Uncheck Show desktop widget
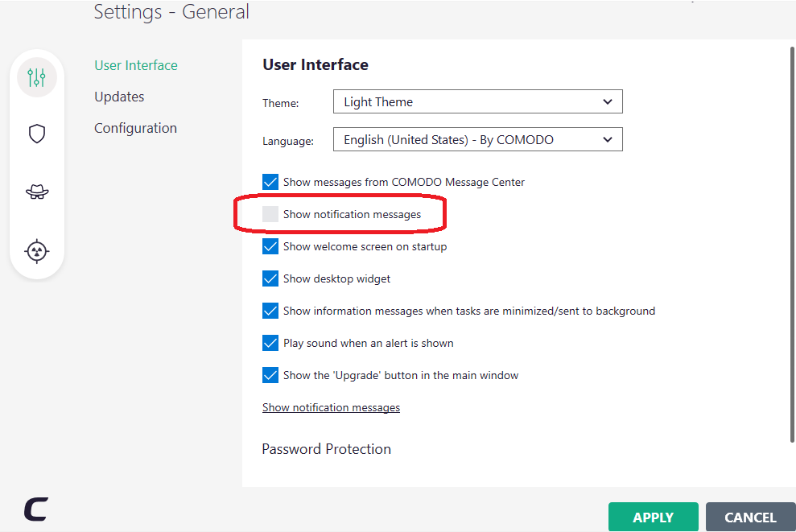 pyautogui.click(x=270, y=278)
